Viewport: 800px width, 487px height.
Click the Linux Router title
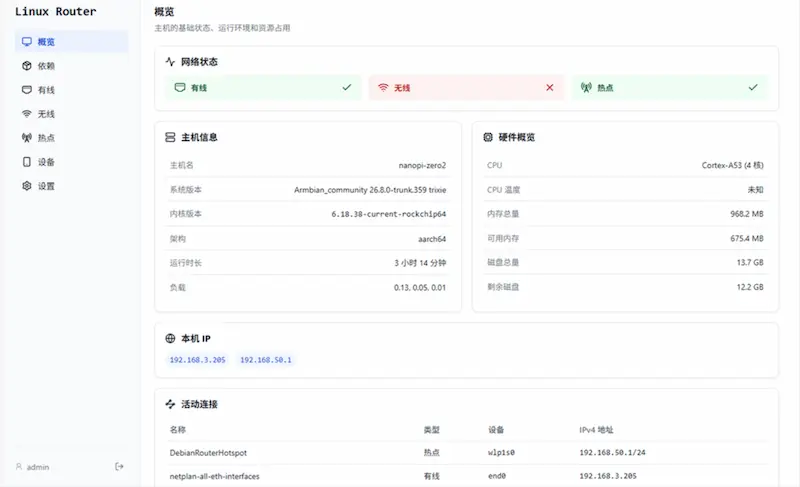(56, 12)
